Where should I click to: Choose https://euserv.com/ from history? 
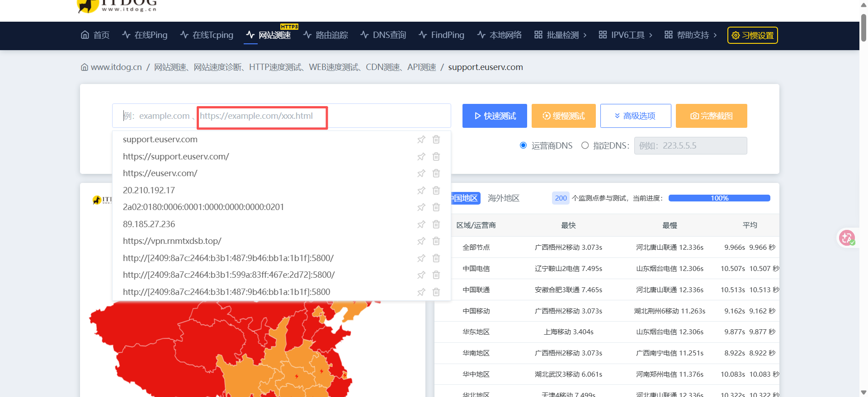pos(160,173)
